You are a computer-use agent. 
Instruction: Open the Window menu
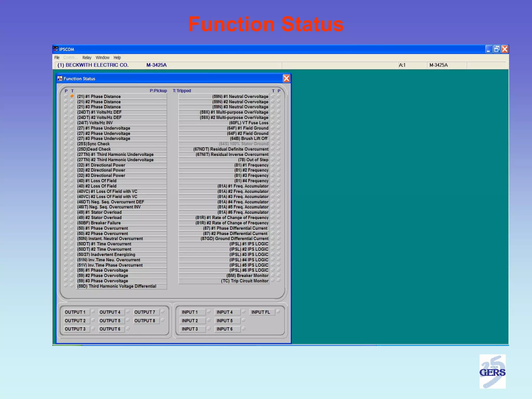click(102, 58)
